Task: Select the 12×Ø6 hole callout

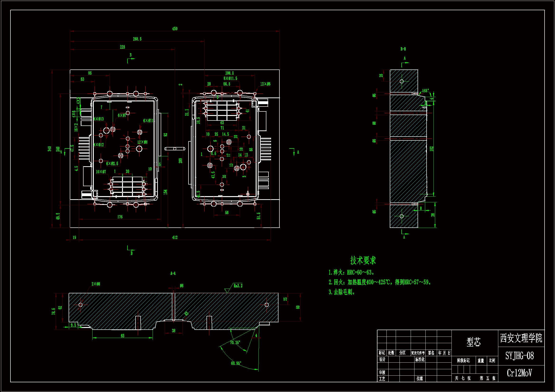Action: coord(265,84)
